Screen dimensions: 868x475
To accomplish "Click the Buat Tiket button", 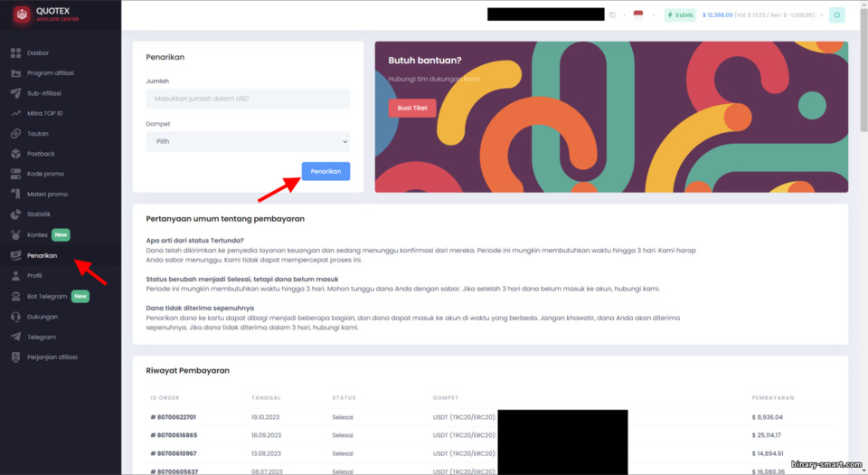I will 412,108.
